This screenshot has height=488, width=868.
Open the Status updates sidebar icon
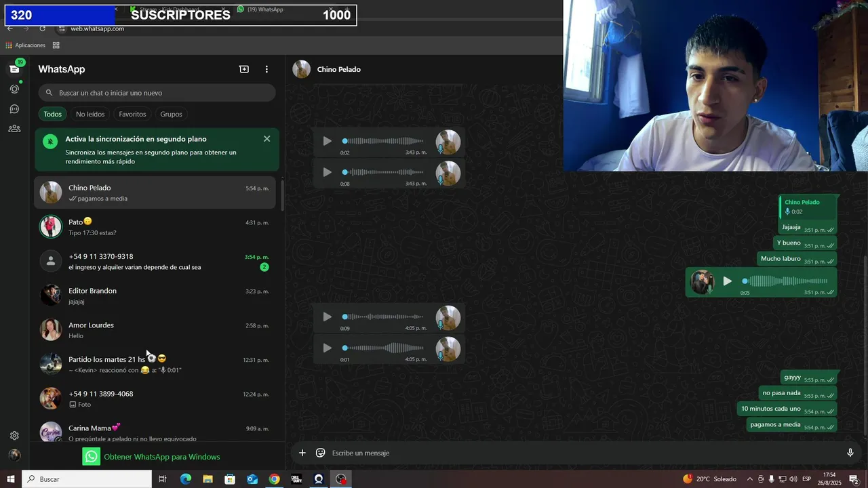(14, 89)
